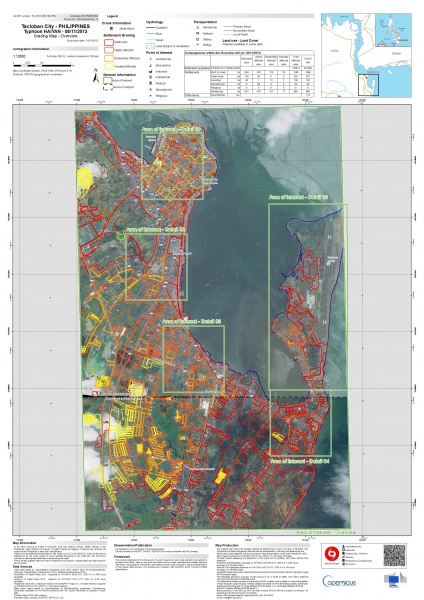Click the Philippines inset locator map
This screenshot has height=600, width=424.
tap(393, 30)
